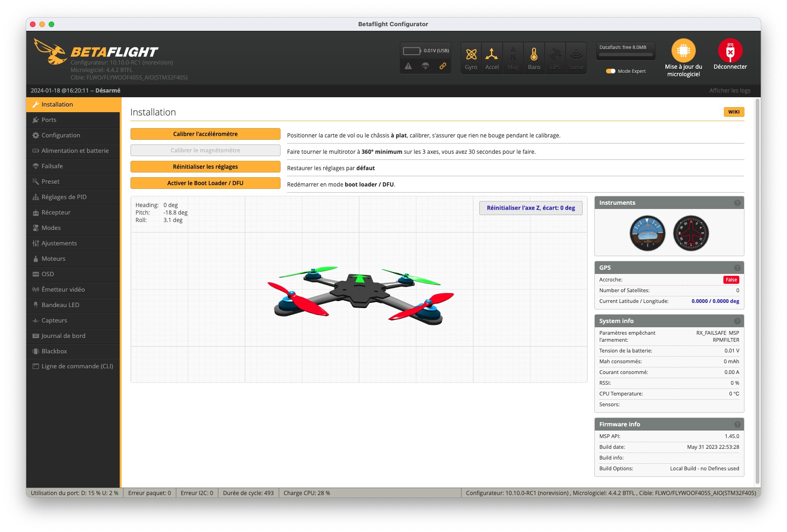Open the Journal de bord tab
The image size is (787, 532).
point(73,336)
